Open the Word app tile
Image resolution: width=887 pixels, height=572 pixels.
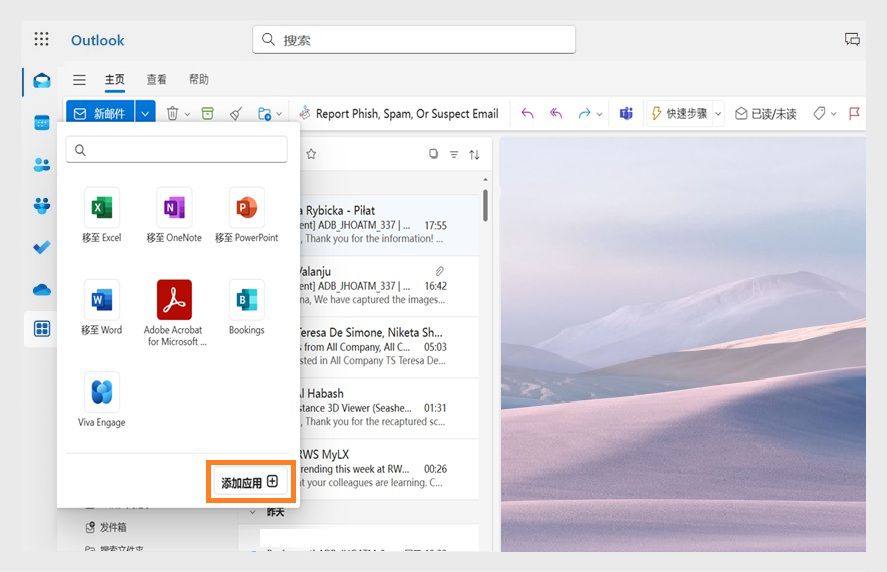(102, 308)
